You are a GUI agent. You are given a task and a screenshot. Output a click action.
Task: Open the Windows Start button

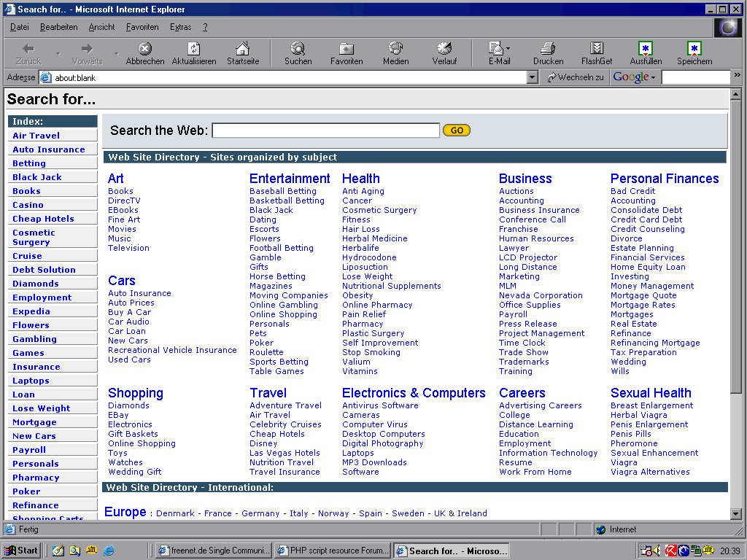pyautogui.click(x=21, y=551)
